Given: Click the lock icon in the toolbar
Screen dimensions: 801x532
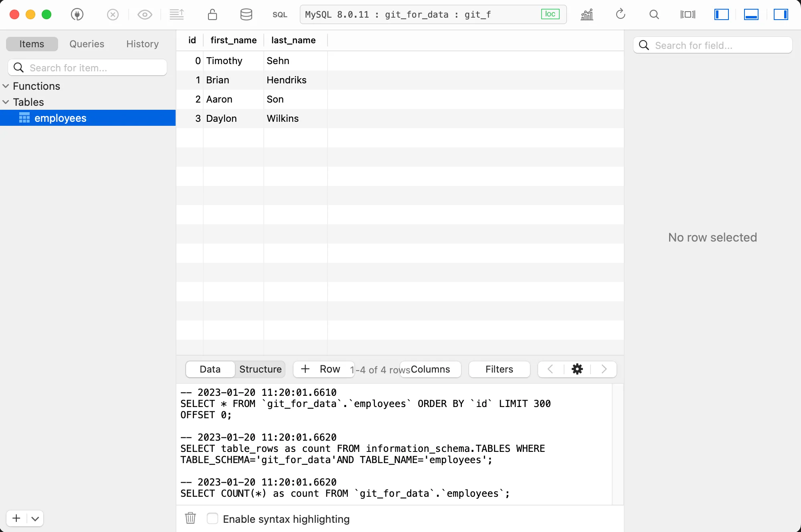Looking at the screenshot, I should (x=212, y=14).
